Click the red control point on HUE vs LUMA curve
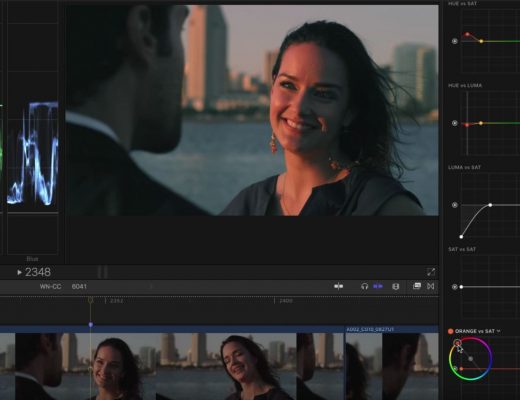Viewport: 520px width, 400px height. (467, 125)
